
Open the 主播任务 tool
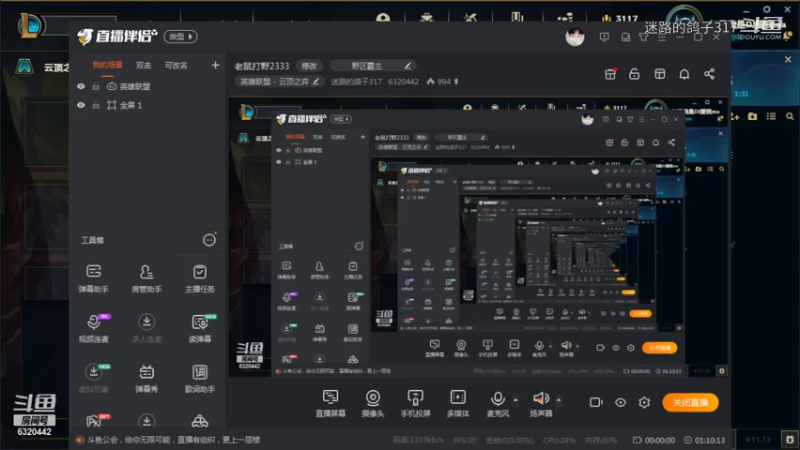199,278
